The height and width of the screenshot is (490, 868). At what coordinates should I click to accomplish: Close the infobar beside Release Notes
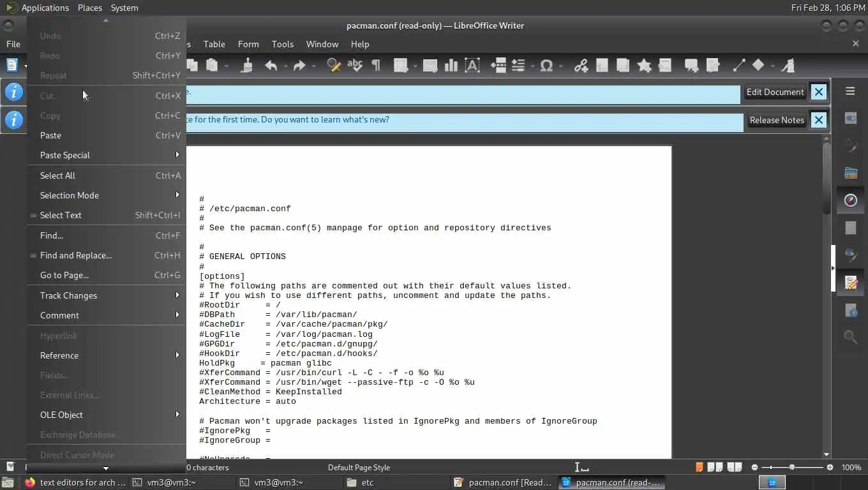[819, 120]
